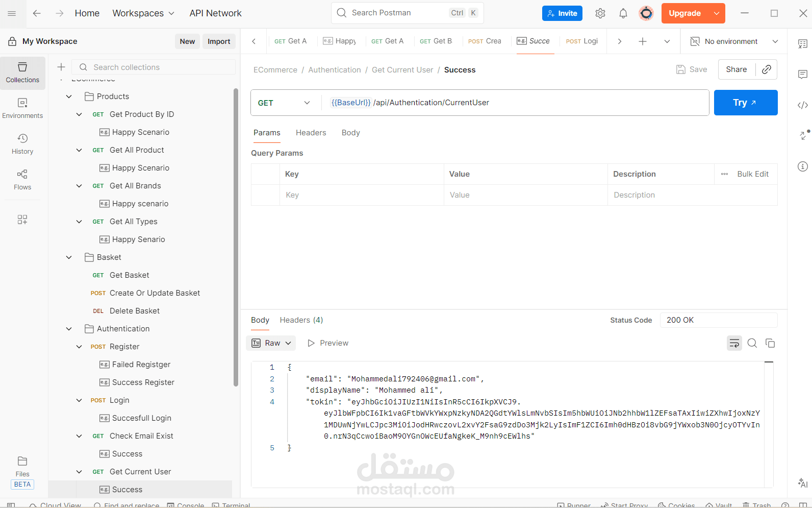Open History in the sidebar

pos(22,144)
